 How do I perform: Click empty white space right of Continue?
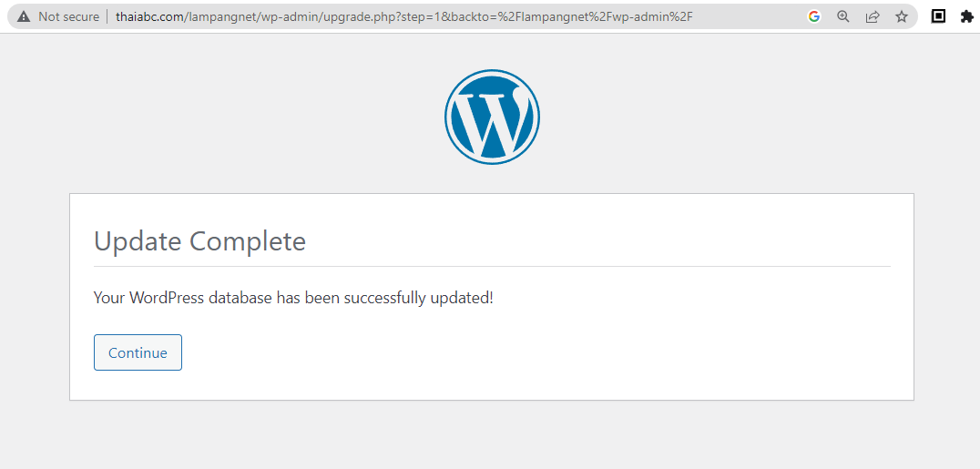coord(546,353)
